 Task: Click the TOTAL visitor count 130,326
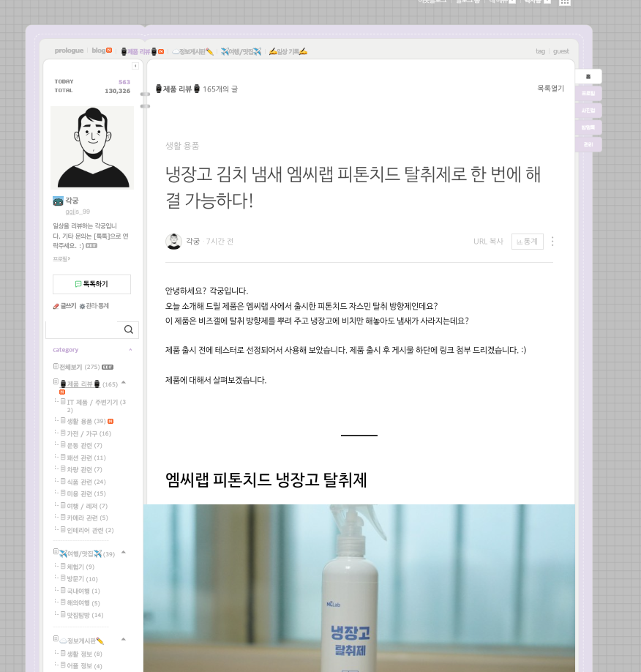click(117, 91)
